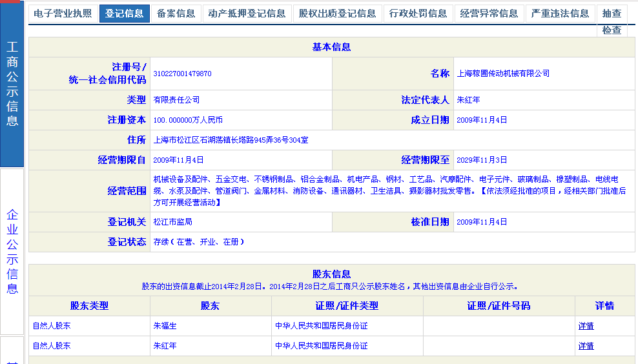Go to the 股权出质登记信息 tab

[x=336, y=14]
